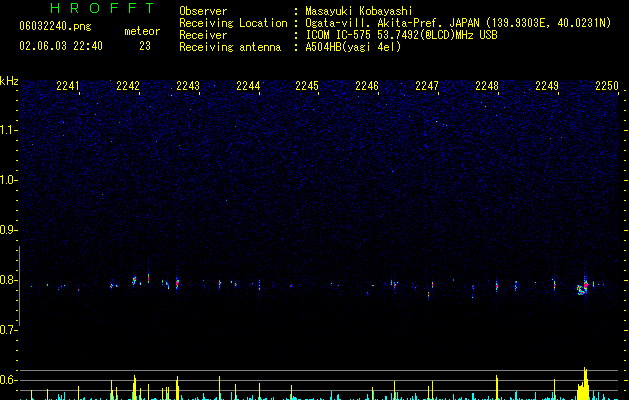629x400 pixels.
Task: Click the 2244 time marker
Action: 248,86
